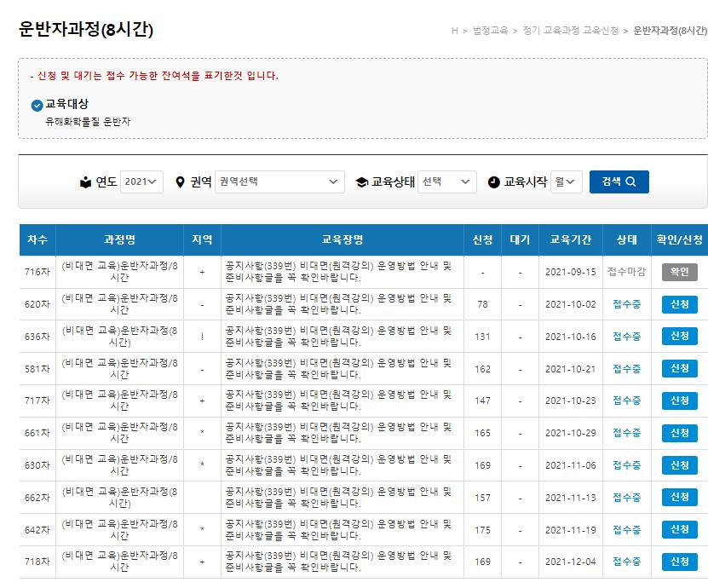Click the 신청 column header

pos(482,239)
